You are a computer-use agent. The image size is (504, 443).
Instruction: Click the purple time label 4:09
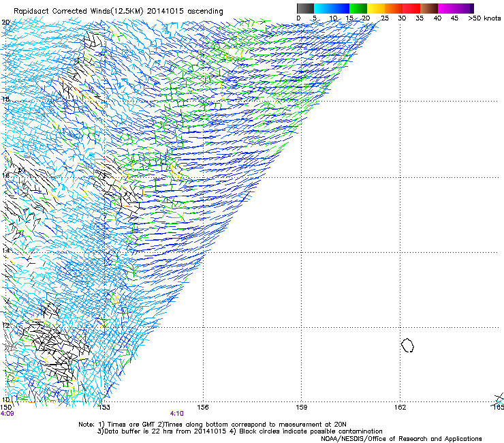pyautogui.click(x=7, y=414)
